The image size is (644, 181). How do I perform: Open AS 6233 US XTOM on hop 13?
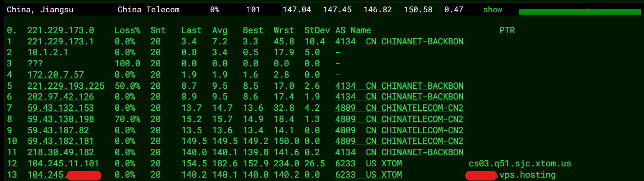(368, 175)
